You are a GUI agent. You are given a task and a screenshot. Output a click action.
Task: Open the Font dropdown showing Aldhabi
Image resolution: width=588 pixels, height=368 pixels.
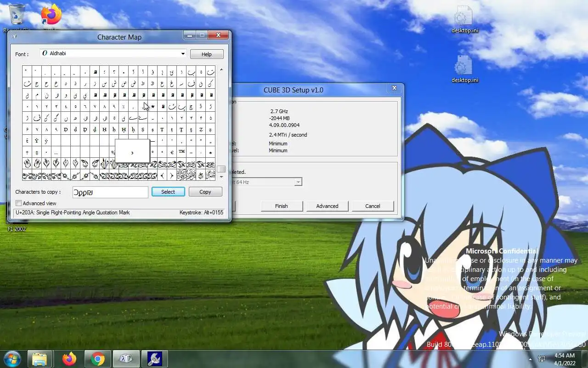(x=113, y=53)
